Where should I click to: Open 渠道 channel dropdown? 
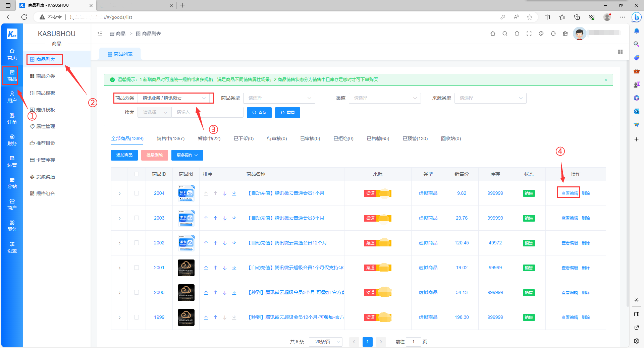(x=385, y=98)
